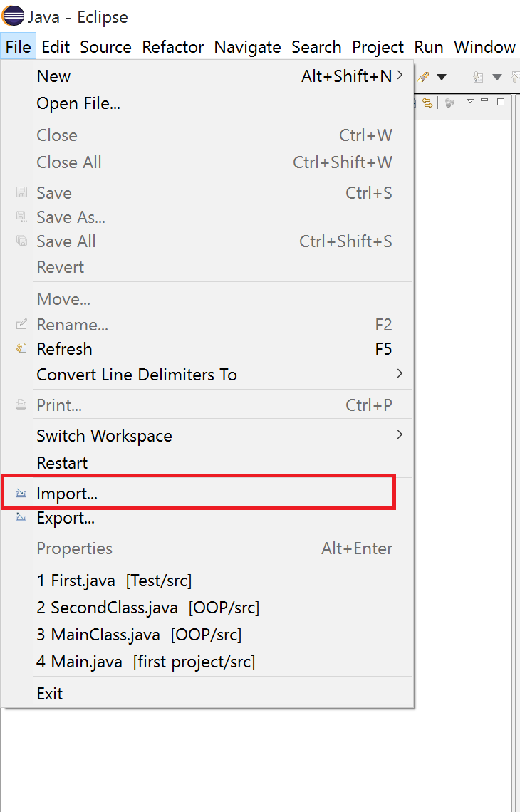Open the View Menu triangle
The image size is (520, 812).
click(469, 101)
